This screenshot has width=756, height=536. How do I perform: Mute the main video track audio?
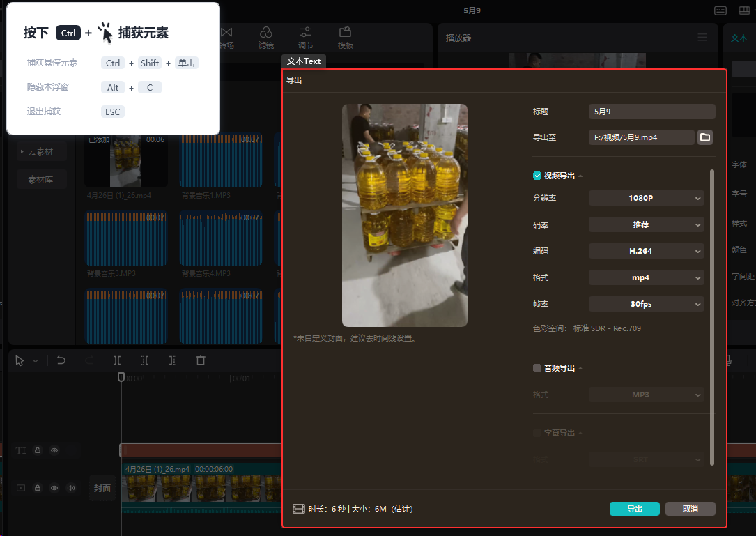tap(70, 488)
